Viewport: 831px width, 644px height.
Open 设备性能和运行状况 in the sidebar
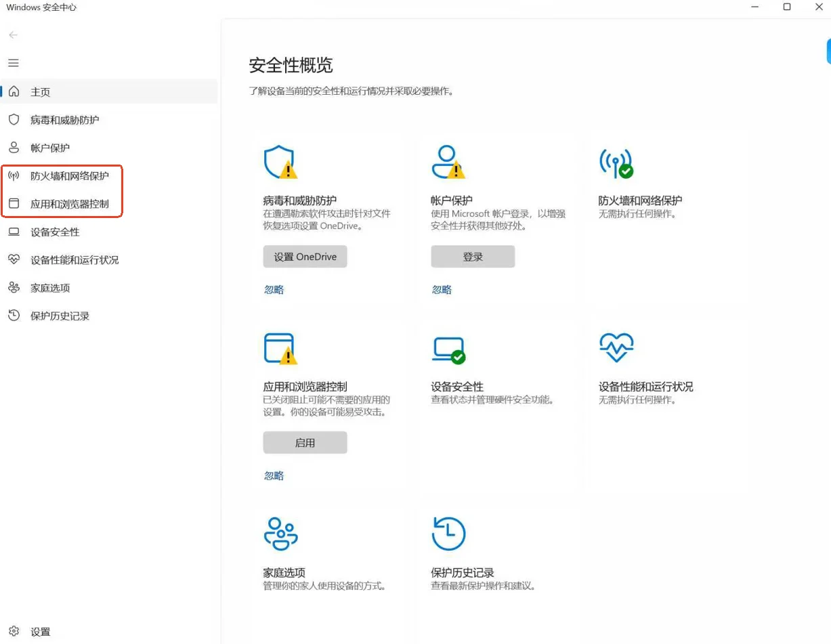(74, 260)
